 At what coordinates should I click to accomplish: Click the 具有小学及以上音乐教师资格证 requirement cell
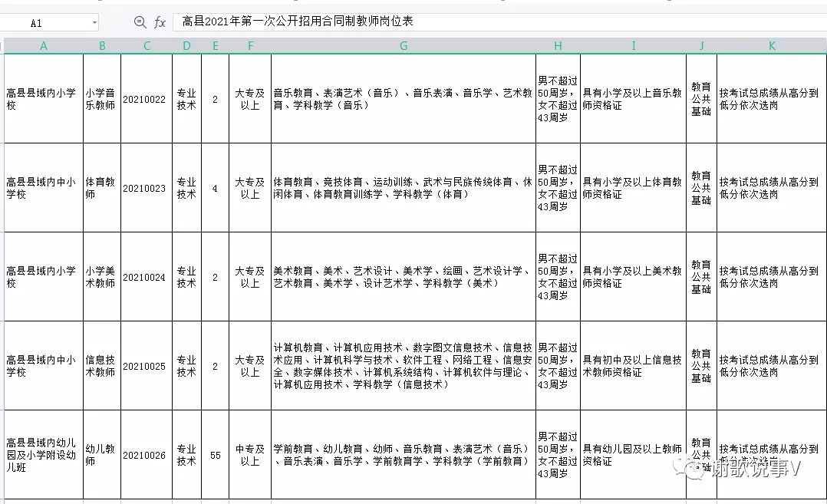click(x=633, y=99)
